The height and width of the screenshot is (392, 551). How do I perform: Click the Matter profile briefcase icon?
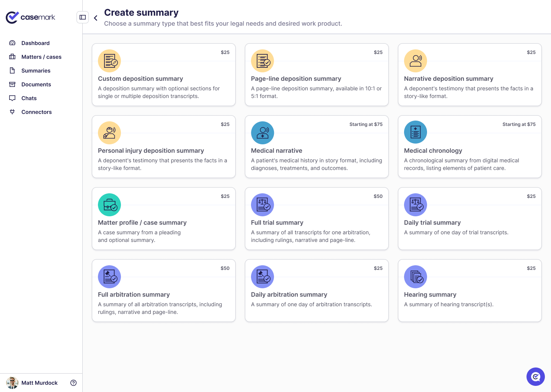point(109,205)
